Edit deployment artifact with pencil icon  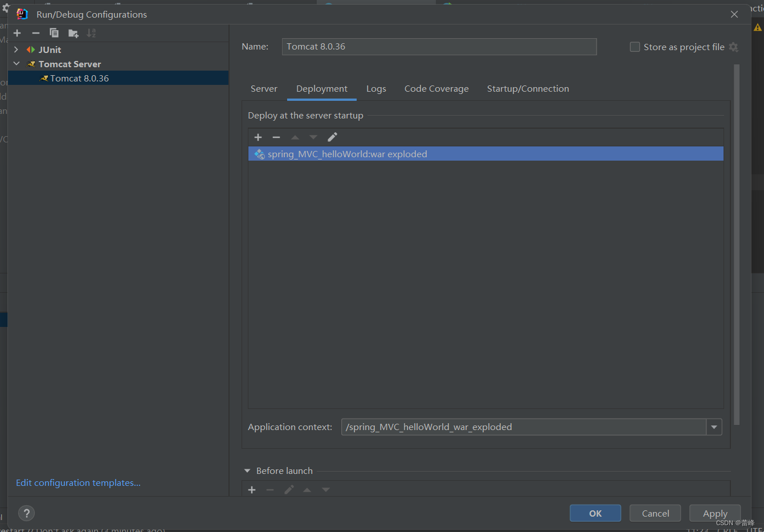[332, 137]
